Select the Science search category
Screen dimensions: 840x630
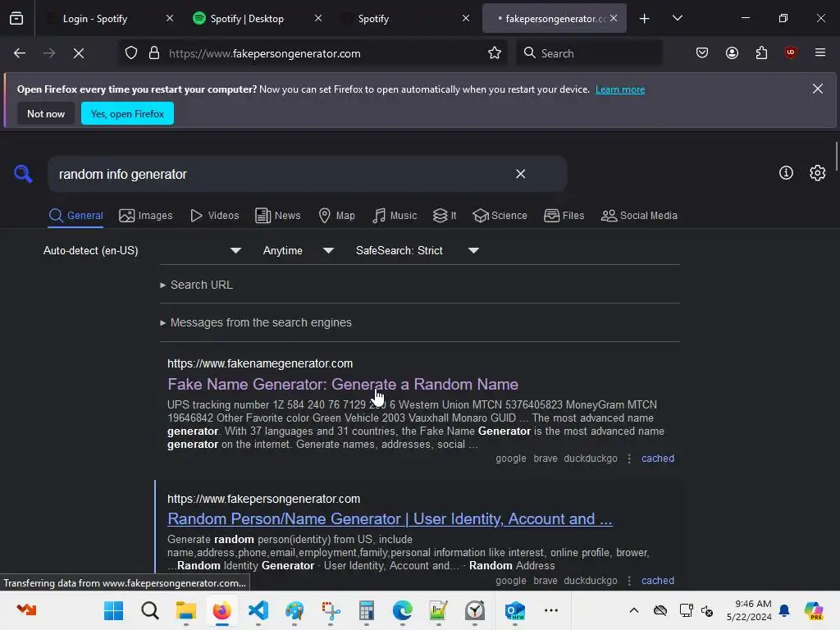[x=500, y=216]
